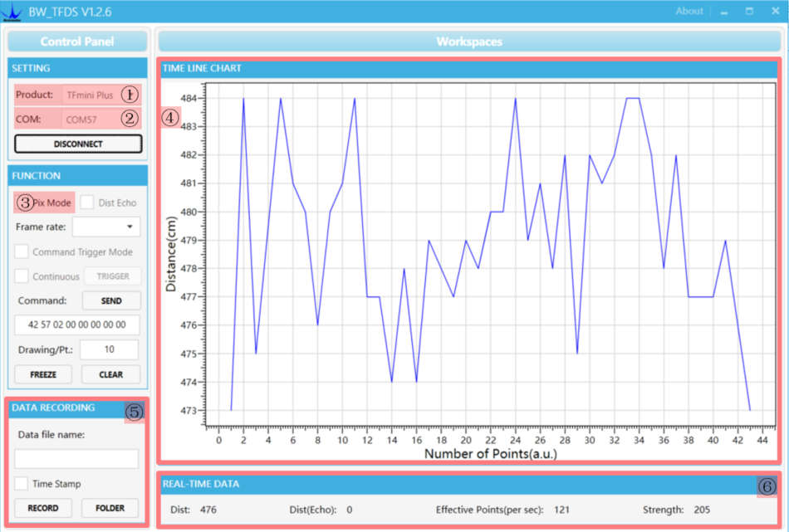Image resolution: width=789 pixels, height=532 pixels.
Task: Click the Benewake logo icon in title bar
Action: (12, 12)
